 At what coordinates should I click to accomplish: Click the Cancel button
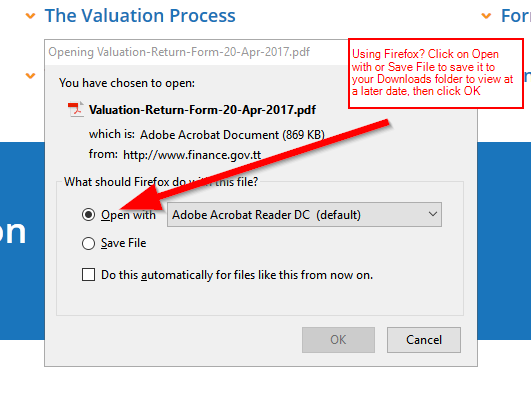(x=424, y=340)
